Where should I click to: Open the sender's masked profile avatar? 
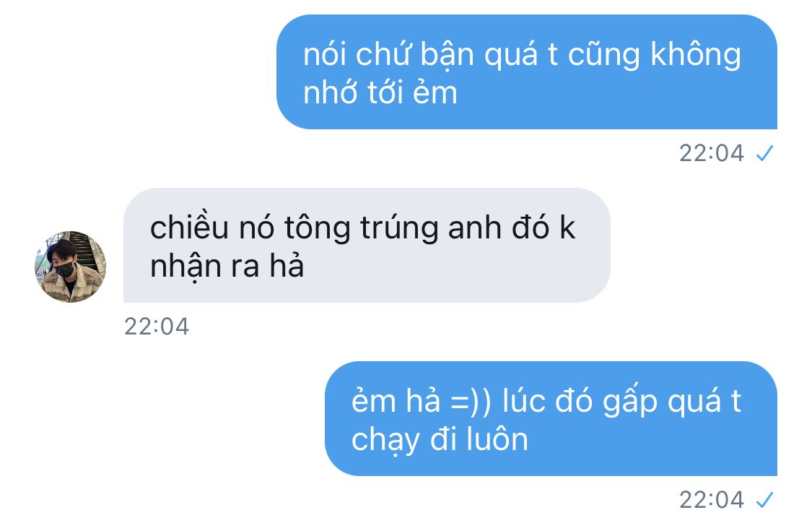(71, 267)
